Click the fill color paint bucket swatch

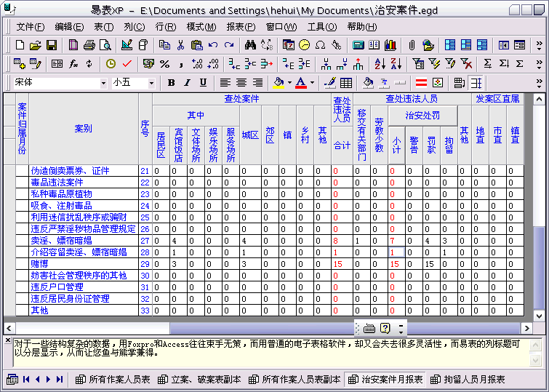click(x=278, y=83)
